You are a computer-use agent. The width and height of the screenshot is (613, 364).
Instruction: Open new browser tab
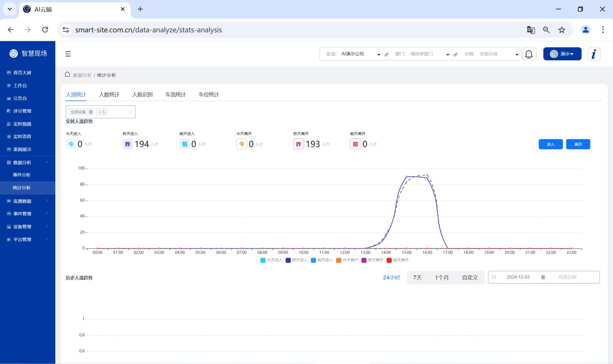click(140, 9)
